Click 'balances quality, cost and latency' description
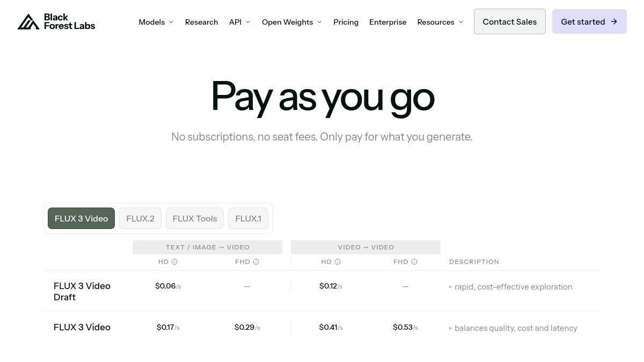 click(x=516, y=328)
